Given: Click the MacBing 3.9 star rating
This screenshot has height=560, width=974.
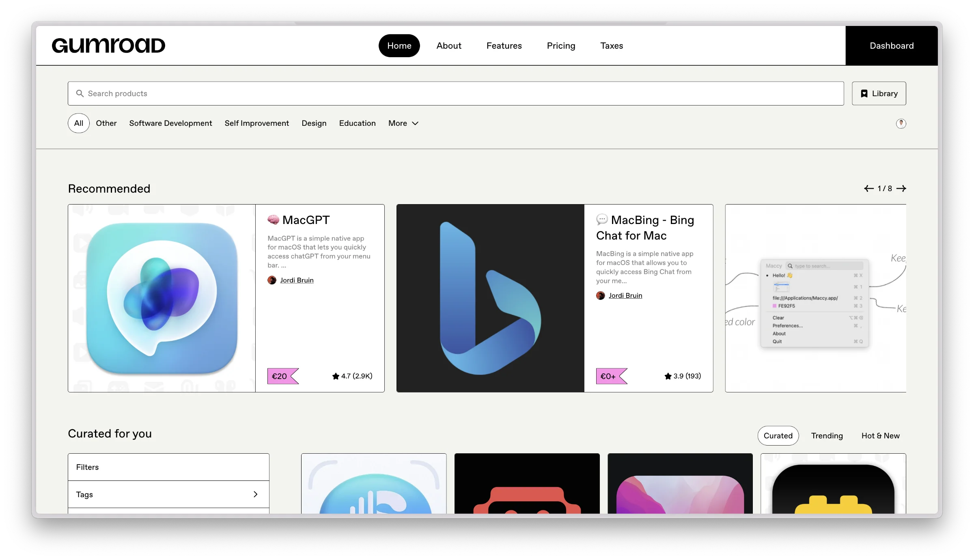Looking at the screenshot, I should pos(683,376).
